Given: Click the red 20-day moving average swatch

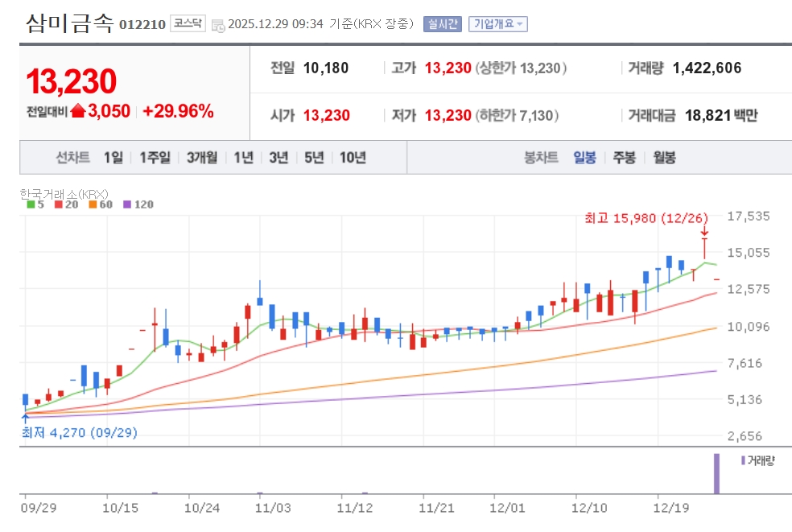Looking at the screenshot, I should [x=59, y=204].
